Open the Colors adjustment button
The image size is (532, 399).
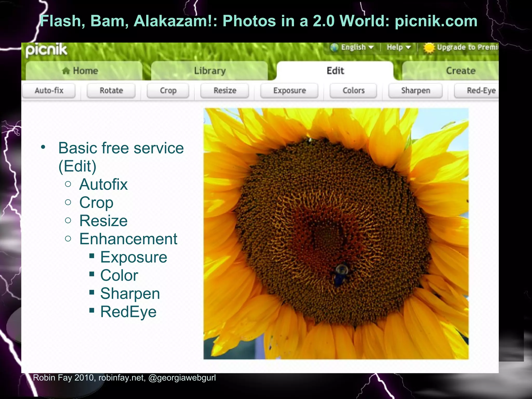353,91
